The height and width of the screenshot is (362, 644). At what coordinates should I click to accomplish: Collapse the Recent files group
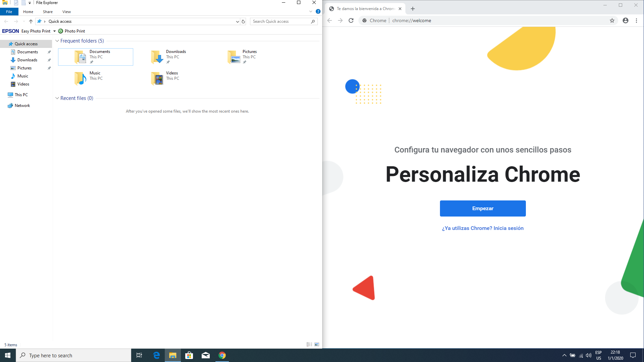57,98
